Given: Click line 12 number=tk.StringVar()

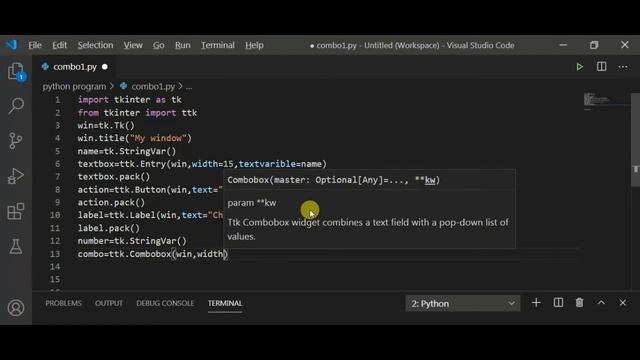Looking at the screenshot, I should click(x=132, y=241).
